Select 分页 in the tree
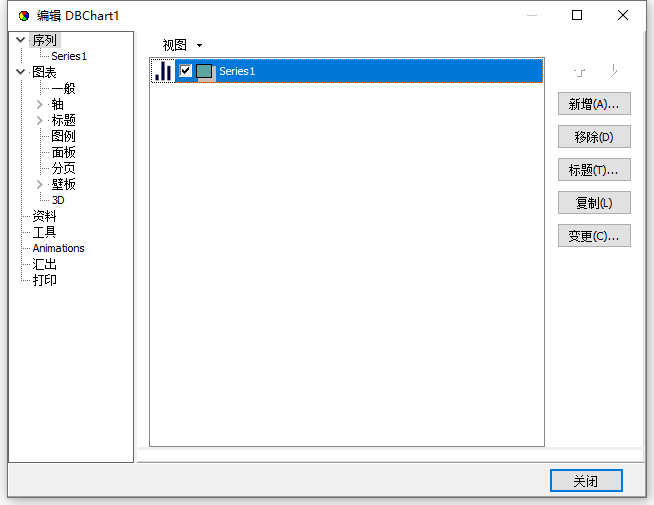The image size is (654, 505). coord(63,168)
